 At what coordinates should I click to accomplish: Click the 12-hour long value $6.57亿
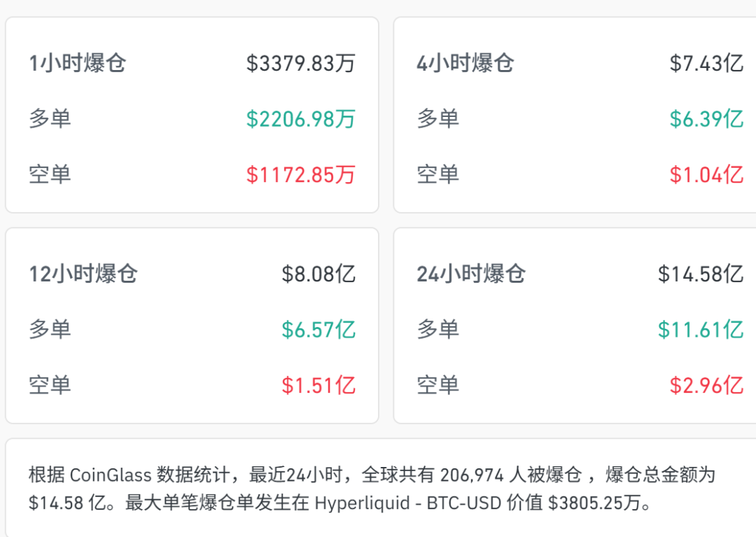(x=318, y=330)
